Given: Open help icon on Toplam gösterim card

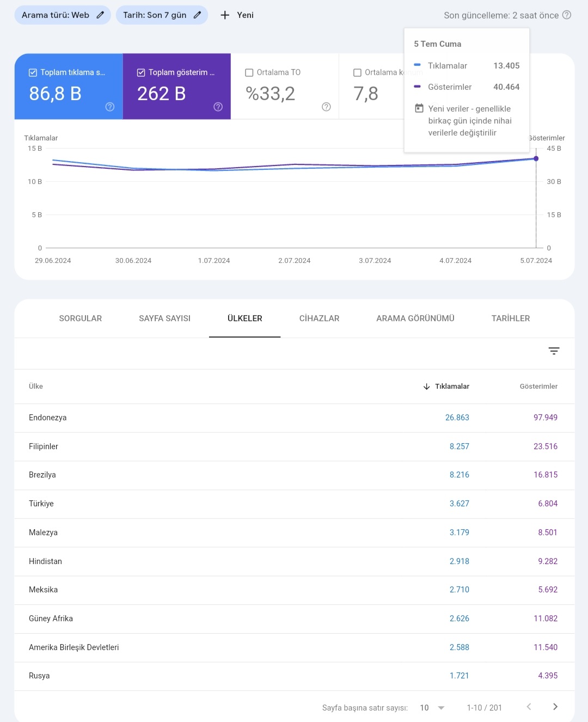Looking at the screenshot, I should pos(218,107).
